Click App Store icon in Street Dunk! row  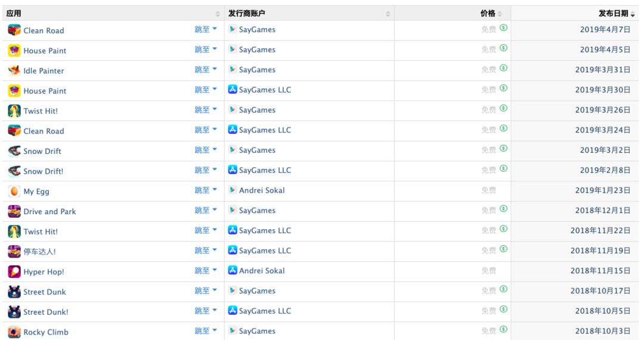(x=233, y=310)
